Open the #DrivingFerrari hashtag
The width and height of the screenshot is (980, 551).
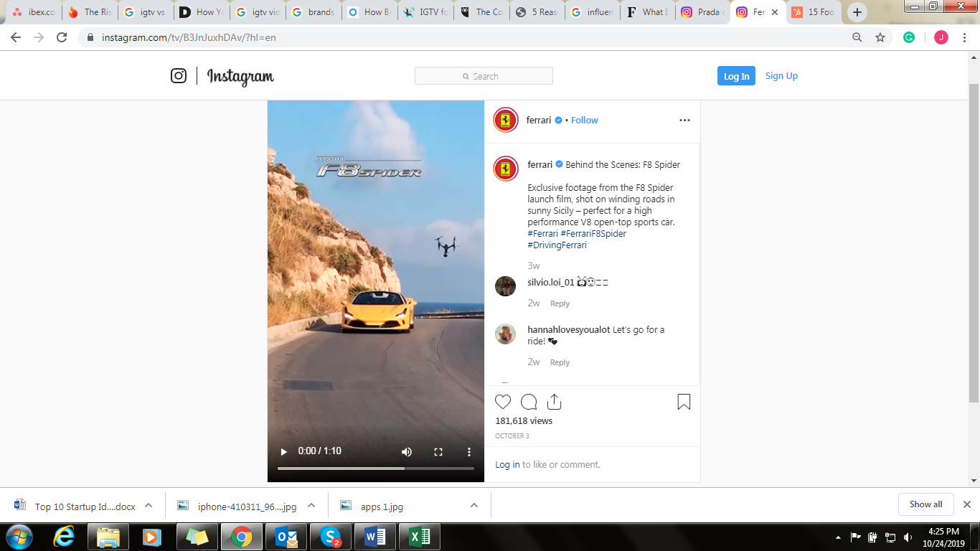(x=557, y=245)
